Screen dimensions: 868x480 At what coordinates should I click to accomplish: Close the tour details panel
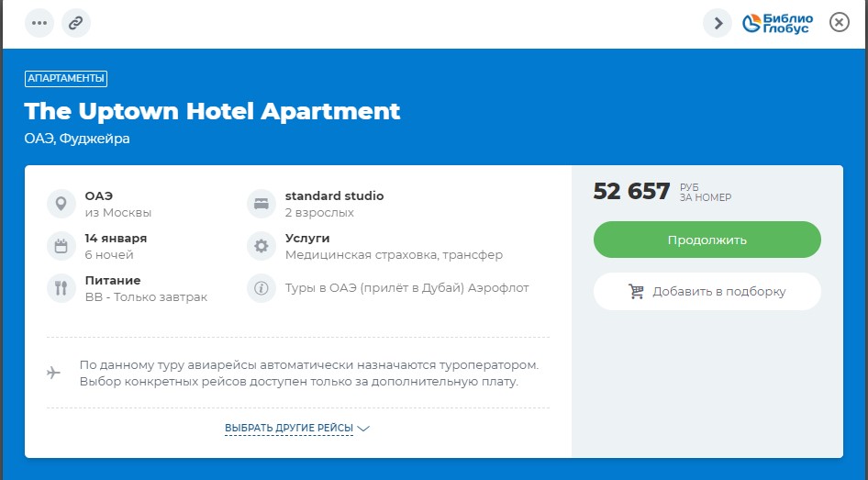click(x=840, y=23)
